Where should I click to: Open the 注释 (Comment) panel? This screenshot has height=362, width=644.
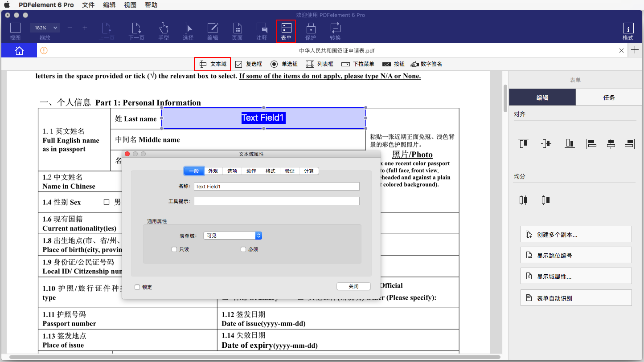262,30
